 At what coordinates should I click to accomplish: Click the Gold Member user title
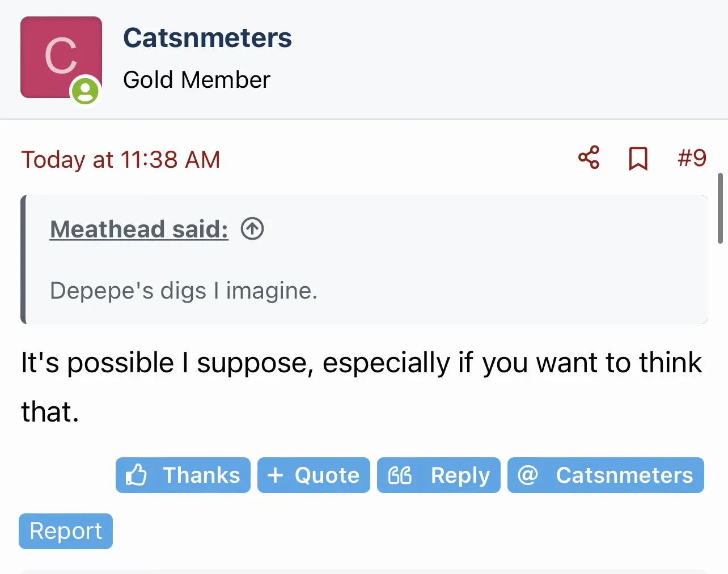[197, 80]
